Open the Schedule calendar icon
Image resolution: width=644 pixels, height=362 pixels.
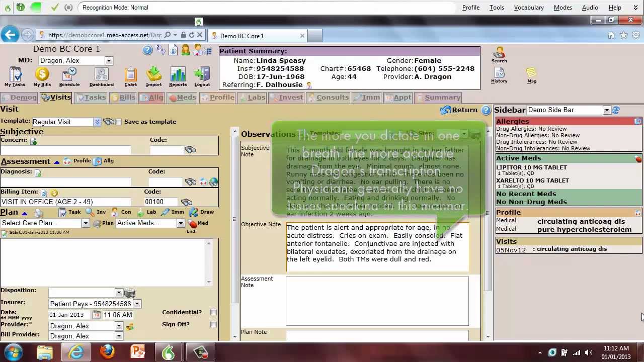[x=69, y=77]
